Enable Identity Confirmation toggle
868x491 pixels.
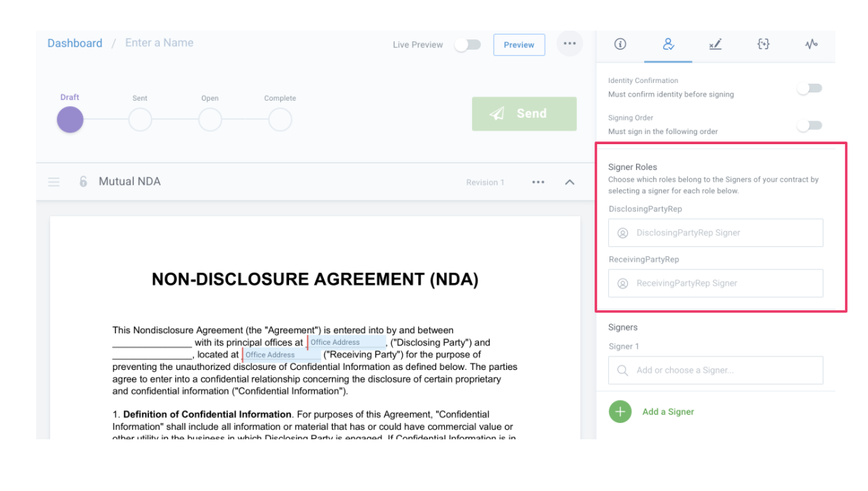coord(809,88)
